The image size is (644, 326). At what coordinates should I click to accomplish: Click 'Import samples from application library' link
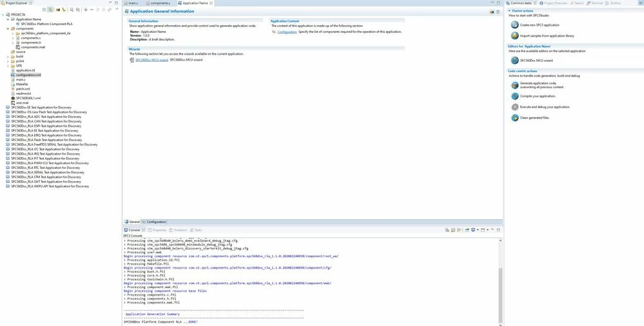(547, 35)
